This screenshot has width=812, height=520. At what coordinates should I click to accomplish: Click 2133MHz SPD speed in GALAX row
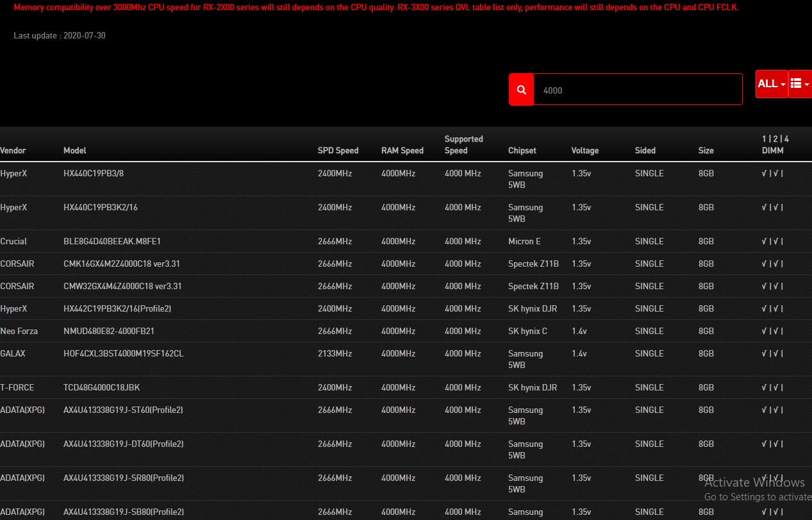point(335,354)
